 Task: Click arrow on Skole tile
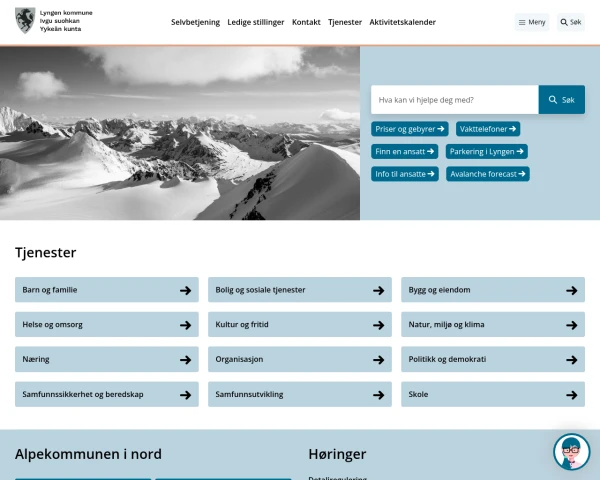click(x=572, y=395)
